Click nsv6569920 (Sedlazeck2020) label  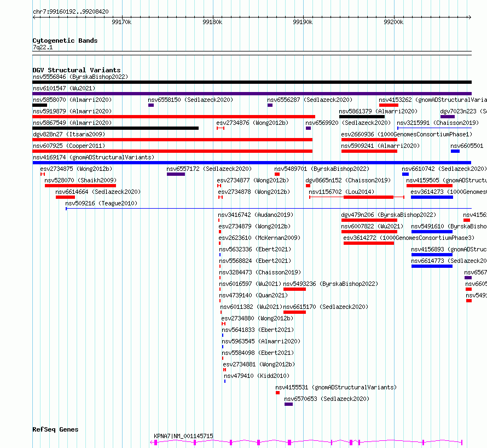(x=348, y=123)
